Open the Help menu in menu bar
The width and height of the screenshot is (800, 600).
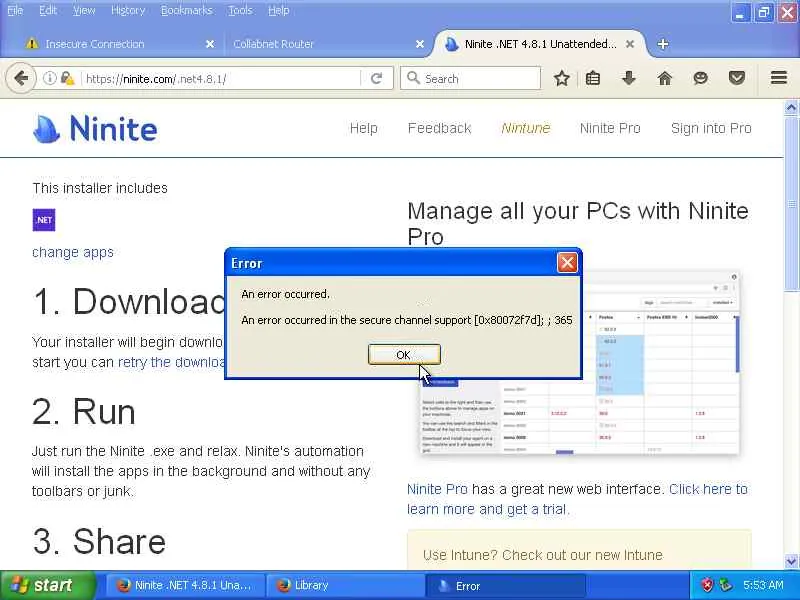point(279,10)
